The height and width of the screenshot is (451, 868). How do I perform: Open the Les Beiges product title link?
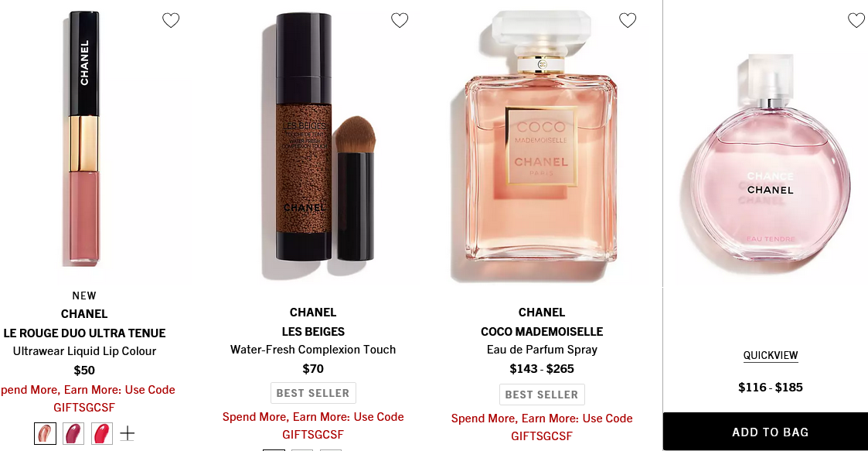pyautogui.click(x=313, y=331)
